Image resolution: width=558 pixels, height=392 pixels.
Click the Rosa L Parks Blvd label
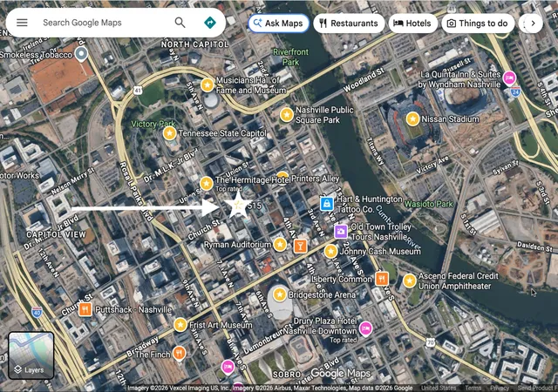click(x=137, y=192)
